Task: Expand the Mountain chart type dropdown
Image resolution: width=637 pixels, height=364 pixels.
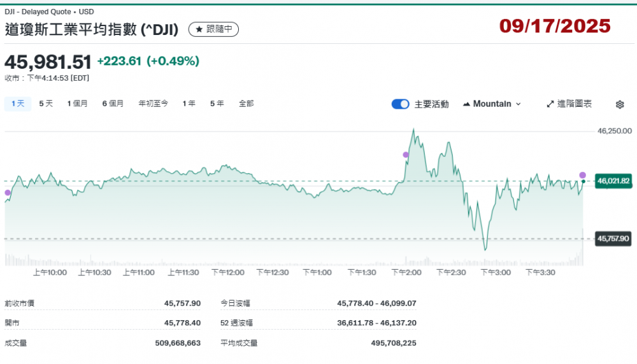Action: click(x=492, y=104)
